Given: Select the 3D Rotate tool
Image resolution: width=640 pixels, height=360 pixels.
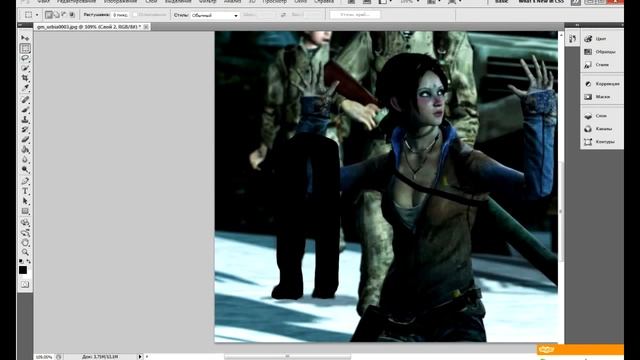Looking at the screenshot, I should 25,223.
